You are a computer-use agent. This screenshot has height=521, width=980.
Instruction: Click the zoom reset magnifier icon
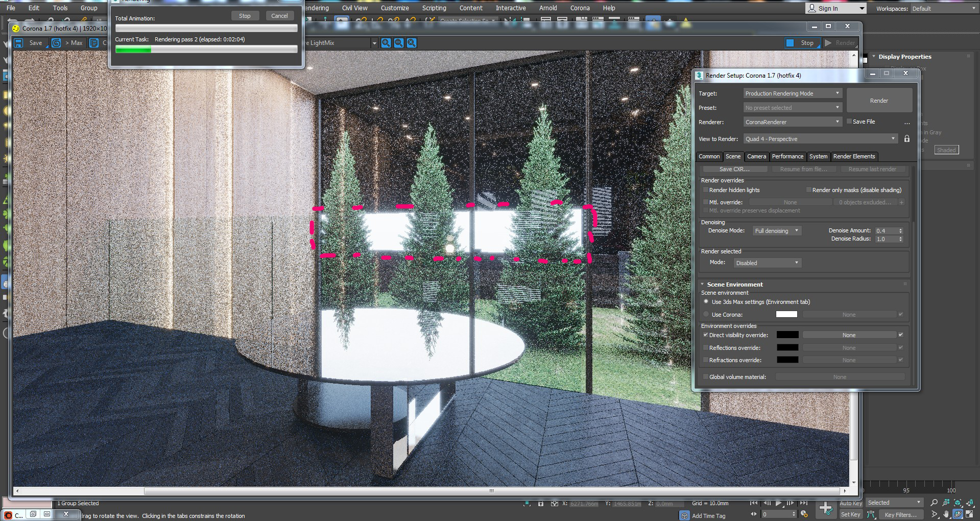[x=412, y=43]
